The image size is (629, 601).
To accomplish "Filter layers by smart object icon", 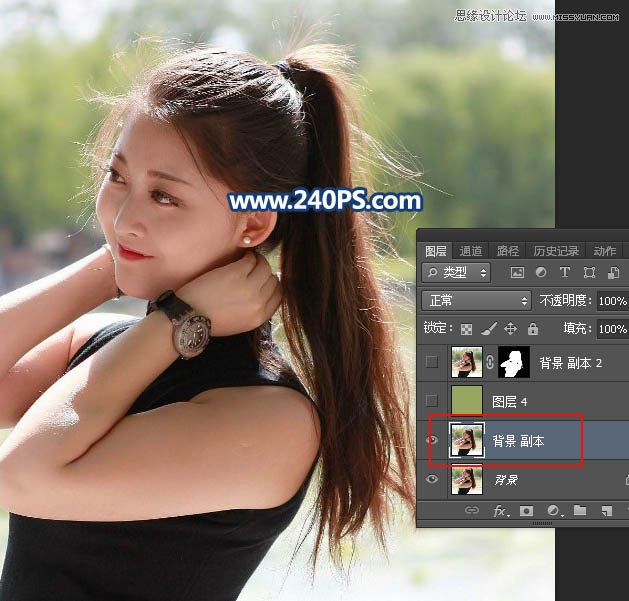I will (613, 273).
